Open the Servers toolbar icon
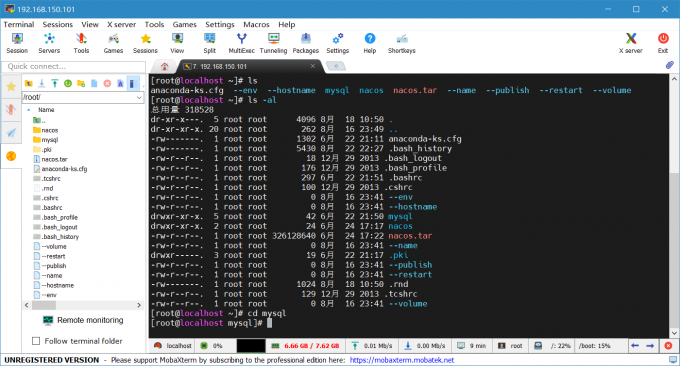The width and height of the screenshot is (680, 366). [49, 43]
